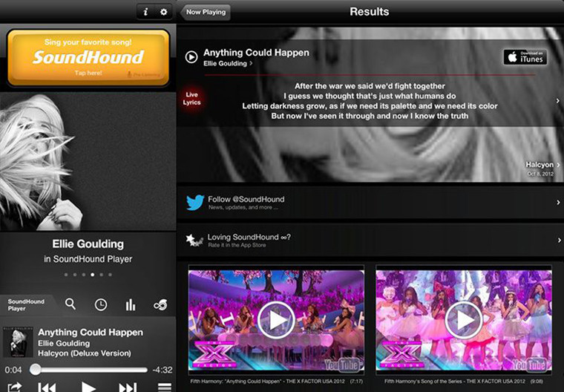Image resolution: width=564 pixels, height=392 pixels.
Task: Click the share arrow icon
Action: 15,388
